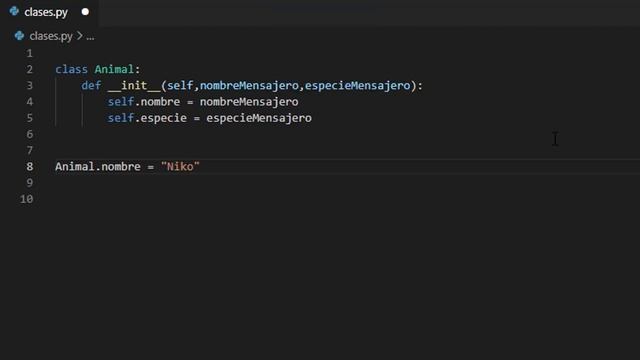Click 'nombreMensajero' parameter on line 3

[x=249, y=86]
